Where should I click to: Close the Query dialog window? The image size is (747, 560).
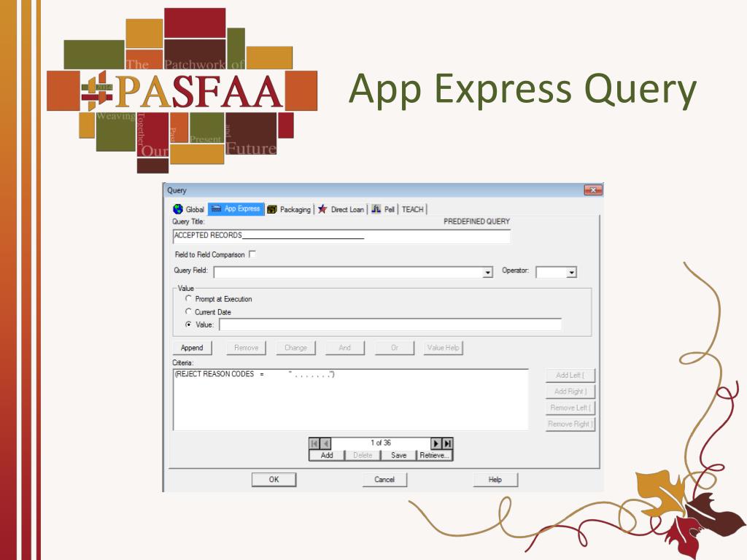pyautogui.click(x=593, y=190)
